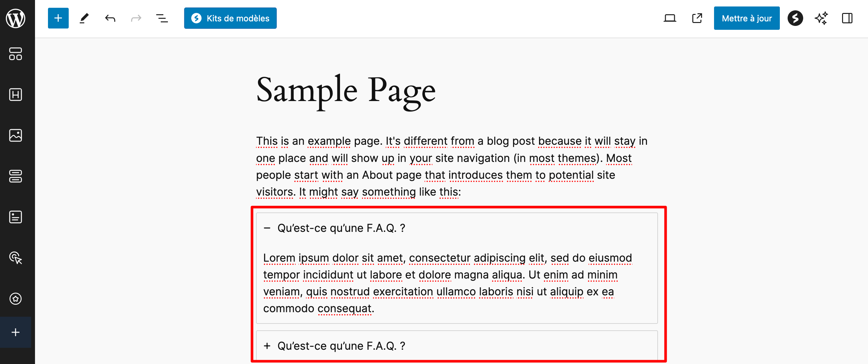Collapse the first F.A.Q. item
Image resolution: width=868 pixels, height=364 pixels.
pos(267,228)
